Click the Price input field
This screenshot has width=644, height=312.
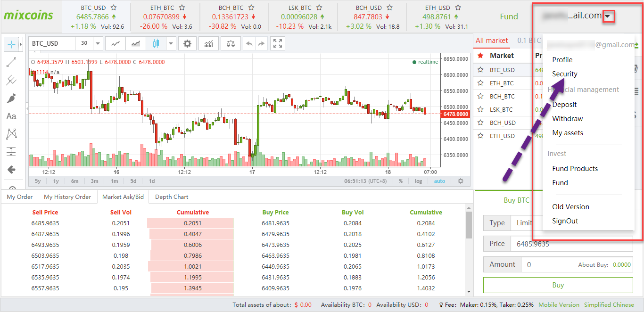tap(573, 244)
